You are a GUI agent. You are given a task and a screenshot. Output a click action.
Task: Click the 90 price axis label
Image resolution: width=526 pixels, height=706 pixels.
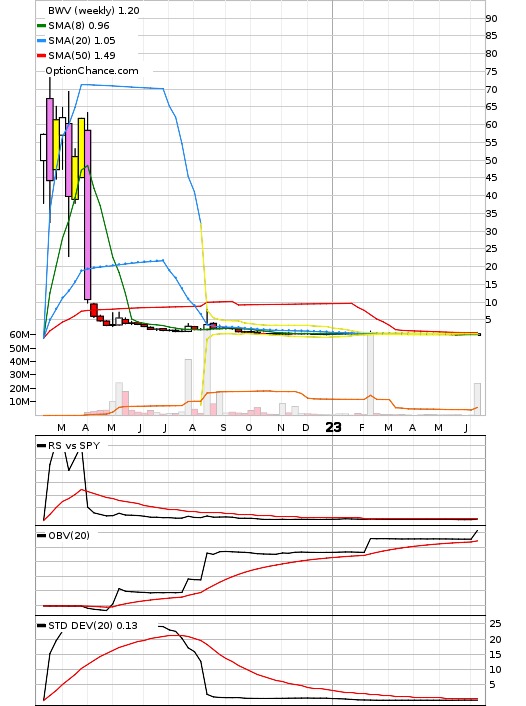[491, 18]
